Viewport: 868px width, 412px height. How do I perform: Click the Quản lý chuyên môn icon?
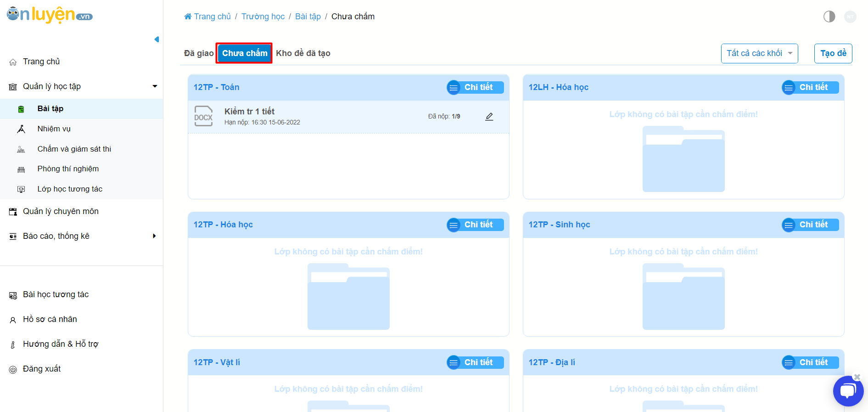point(13,212)
